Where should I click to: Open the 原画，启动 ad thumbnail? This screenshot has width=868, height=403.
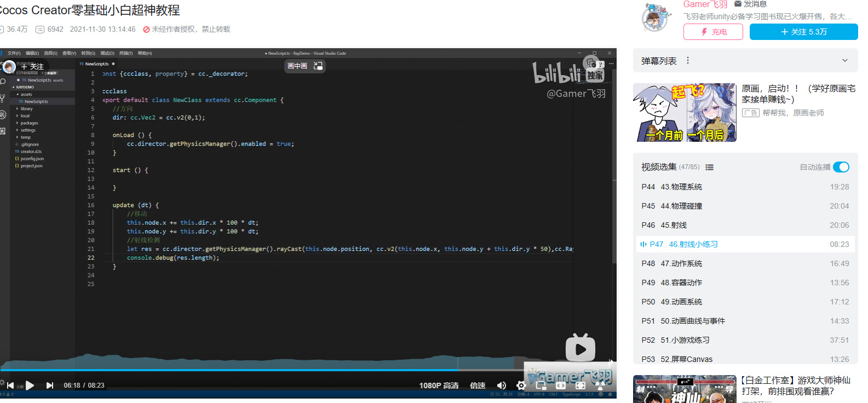click(x=685, y=112)
